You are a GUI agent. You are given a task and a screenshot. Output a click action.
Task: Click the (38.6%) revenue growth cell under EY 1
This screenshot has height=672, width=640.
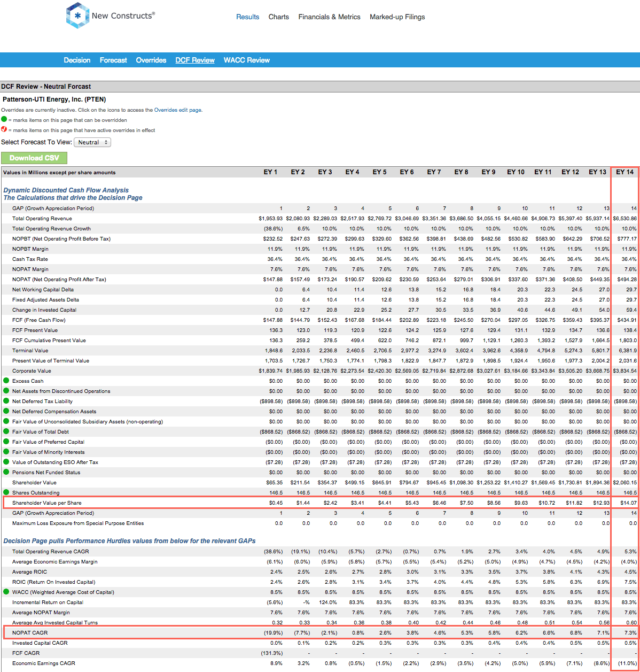274,228
